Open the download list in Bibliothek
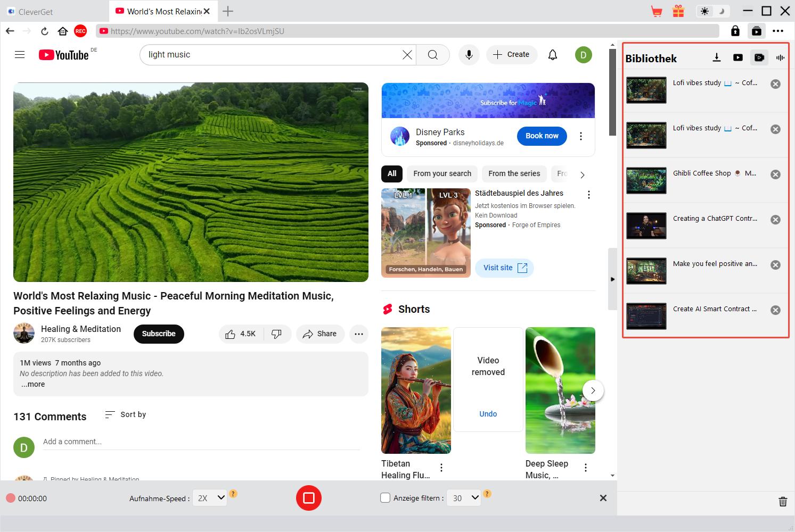The image size is (795, 532). [x=717, y=57]
